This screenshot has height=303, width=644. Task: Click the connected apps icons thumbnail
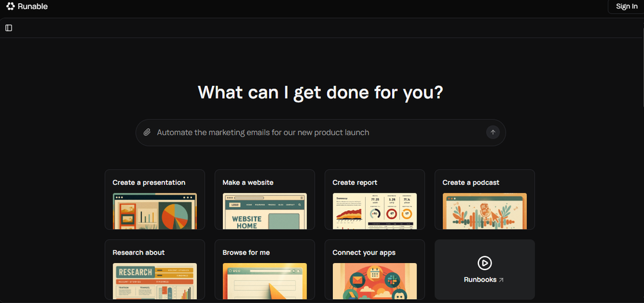coord(375,281)
